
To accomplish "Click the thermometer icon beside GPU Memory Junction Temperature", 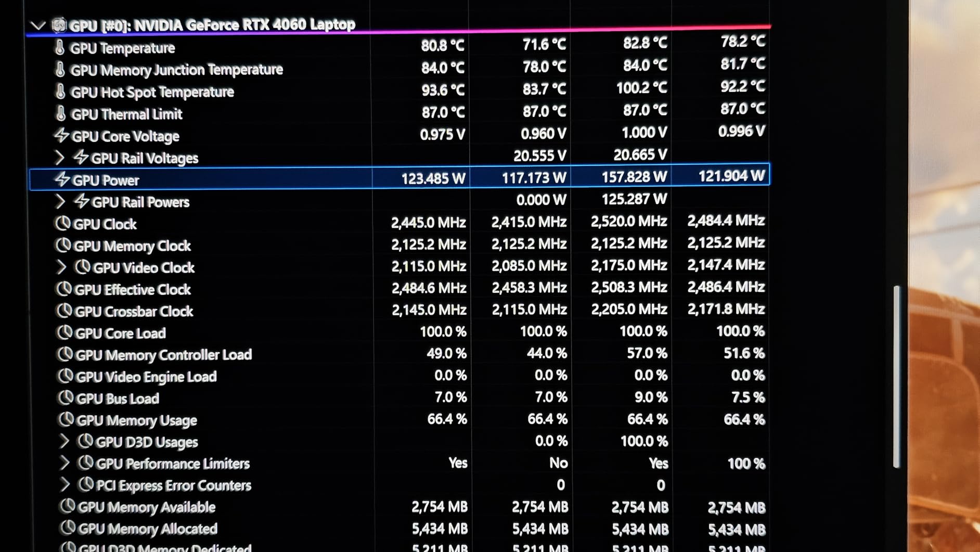I will tap(60, 69).
